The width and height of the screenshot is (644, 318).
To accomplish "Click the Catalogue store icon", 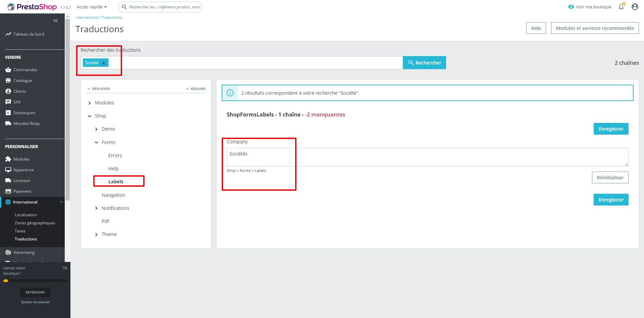I will [x=8, y=81].
